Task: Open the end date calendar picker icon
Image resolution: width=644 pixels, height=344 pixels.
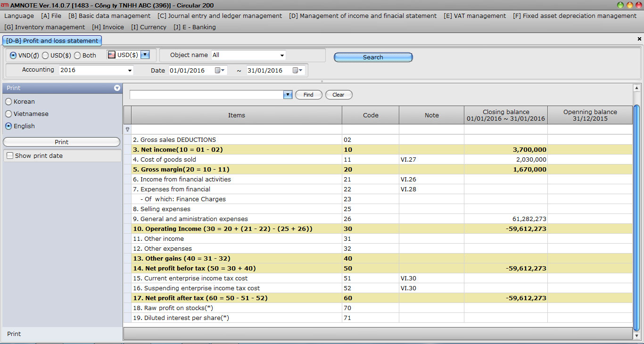Action: point(296,70)
